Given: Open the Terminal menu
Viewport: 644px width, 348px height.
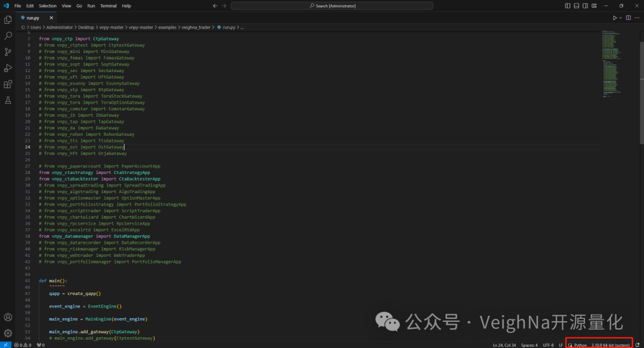Looking at the screenshot, I should point(108,5).
